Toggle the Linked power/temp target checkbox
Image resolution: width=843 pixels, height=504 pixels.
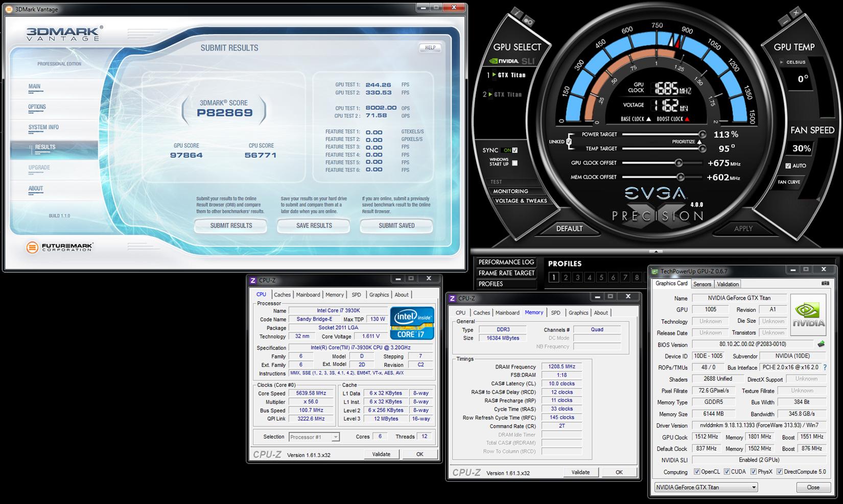[x=569, y=141]
